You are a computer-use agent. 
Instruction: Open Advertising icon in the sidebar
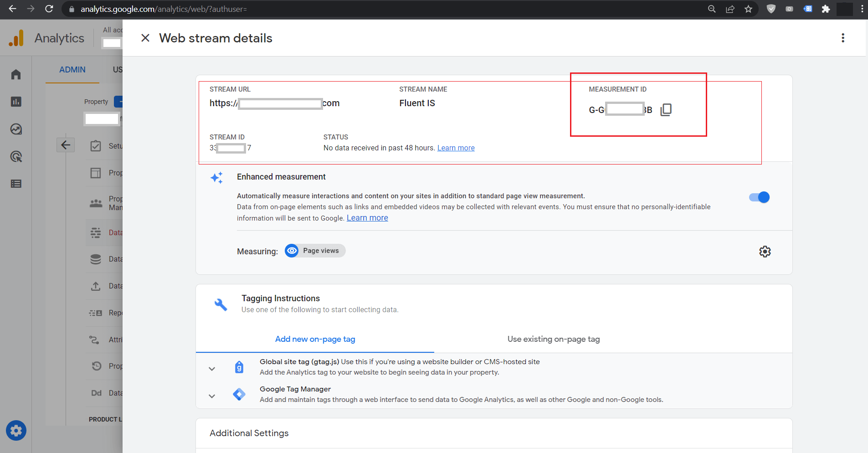(x=16, y=157)
